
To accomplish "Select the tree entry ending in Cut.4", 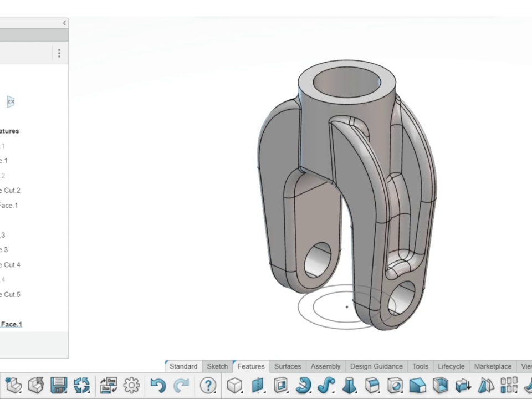I will [x=10, y=265].
